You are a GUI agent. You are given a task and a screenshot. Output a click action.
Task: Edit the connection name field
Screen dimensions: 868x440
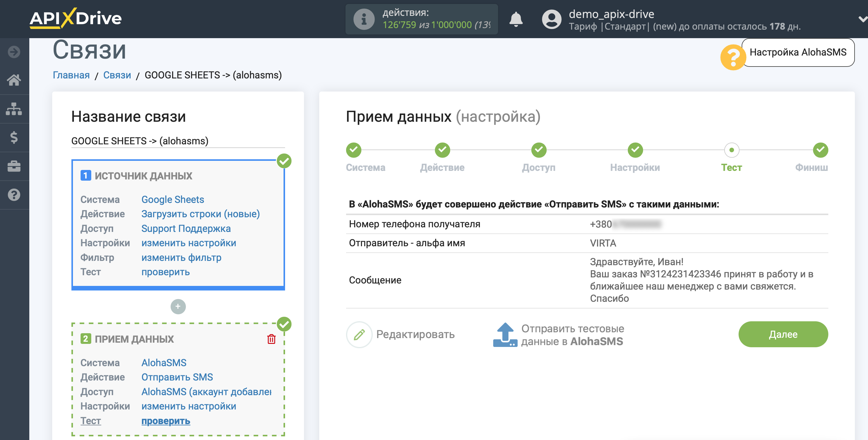[x=178, y=141]
